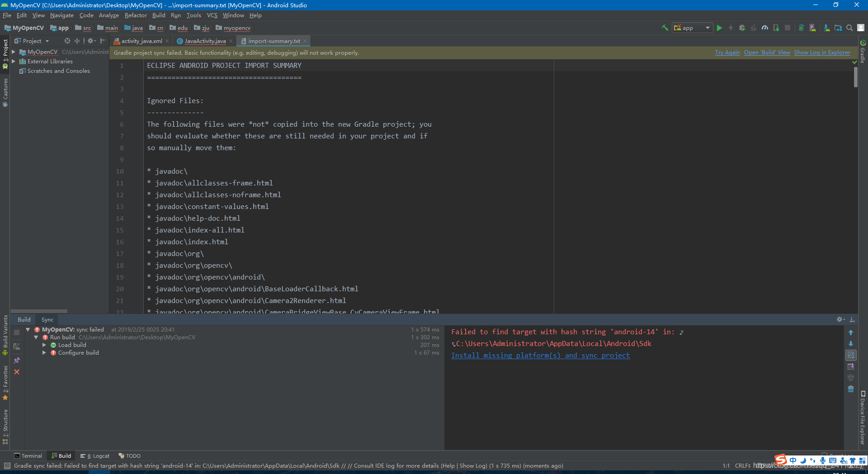This screenshot has width=868, height=474.
Task: Open the TODO tool window
Action: click(129, 456)
